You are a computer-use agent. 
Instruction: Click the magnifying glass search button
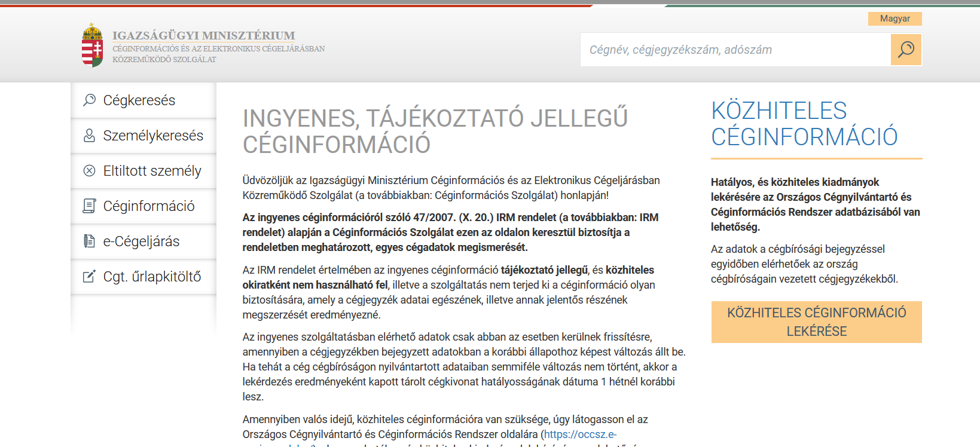[x=906, y=50]
